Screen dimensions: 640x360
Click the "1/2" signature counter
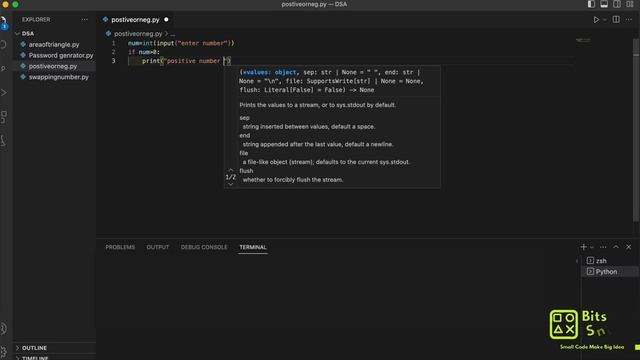point(231,177)
